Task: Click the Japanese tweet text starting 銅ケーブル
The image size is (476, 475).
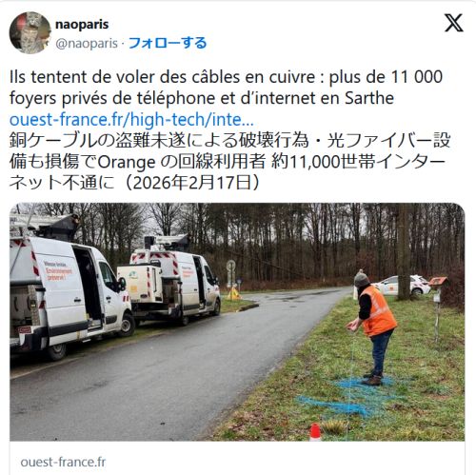Action: click(x=230, y=161)
